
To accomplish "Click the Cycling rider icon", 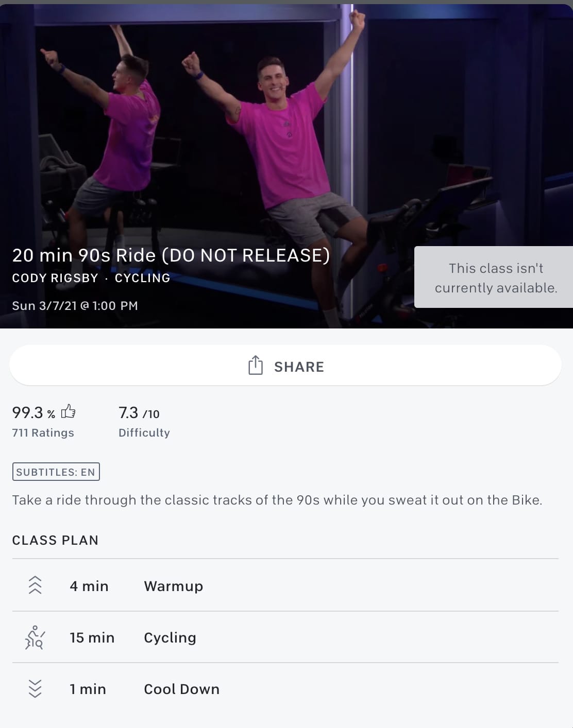I will [x=35, y=637].
